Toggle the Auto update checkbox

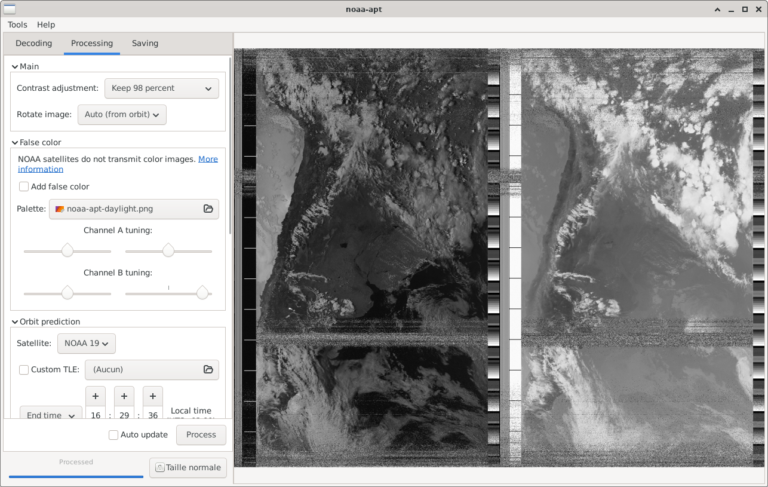pyautogui.click(x=113, y=435)
